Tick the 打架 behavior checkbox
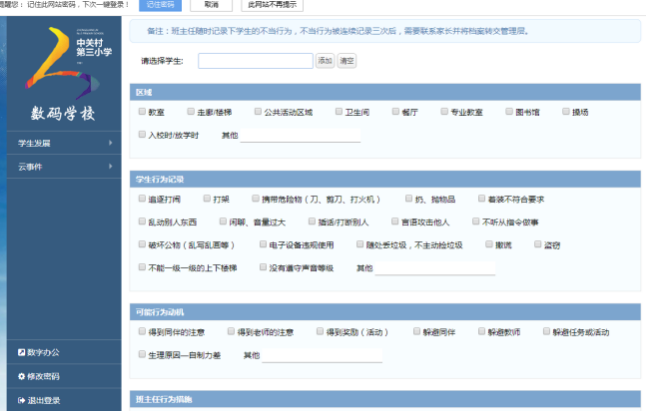646x411 pixels. 207,198
